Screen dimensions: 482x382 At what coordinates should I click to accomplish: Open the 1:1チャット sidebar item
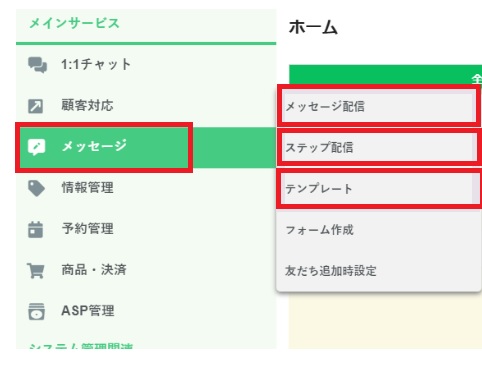point(146,65)
